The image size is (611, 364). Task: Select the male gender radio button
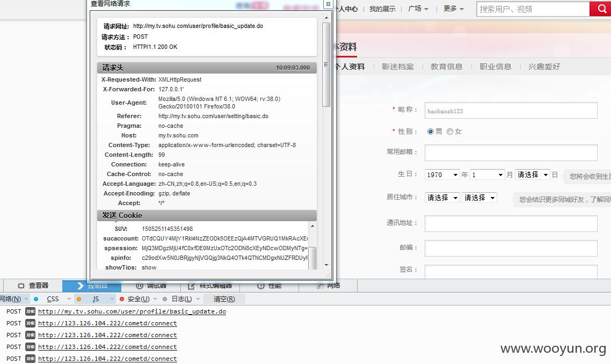point(430,132)
